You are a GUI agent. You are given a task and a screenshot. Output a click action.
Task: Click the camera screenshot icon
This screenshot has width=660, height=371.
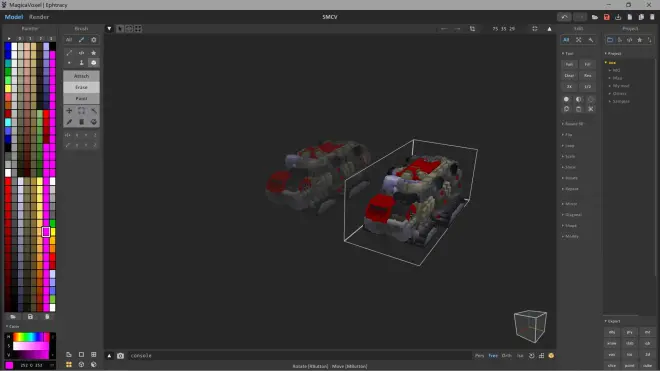tap(120, 356)
